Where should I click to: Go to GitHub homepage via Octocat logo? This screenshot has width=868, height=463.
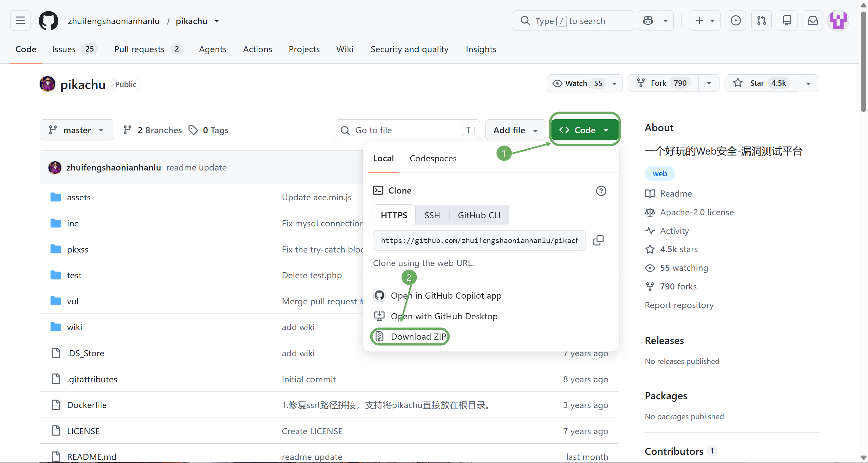[48, 21]
